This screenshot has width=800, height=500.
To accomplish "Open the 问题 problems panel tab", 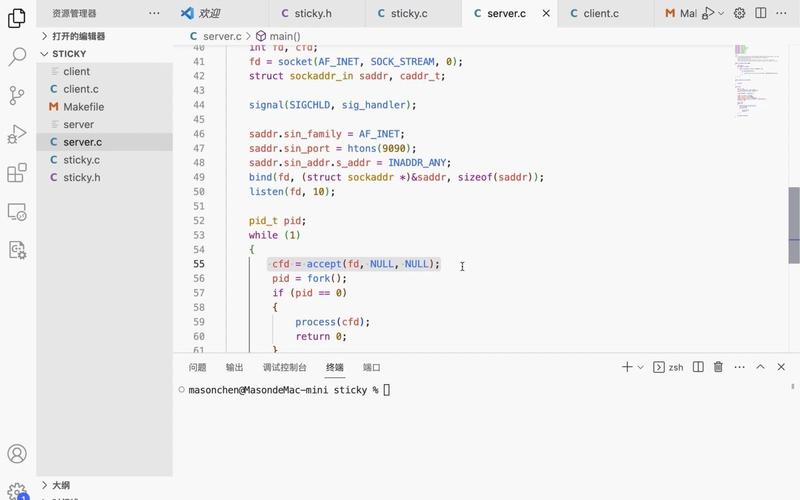I will (x=197, y=367).
